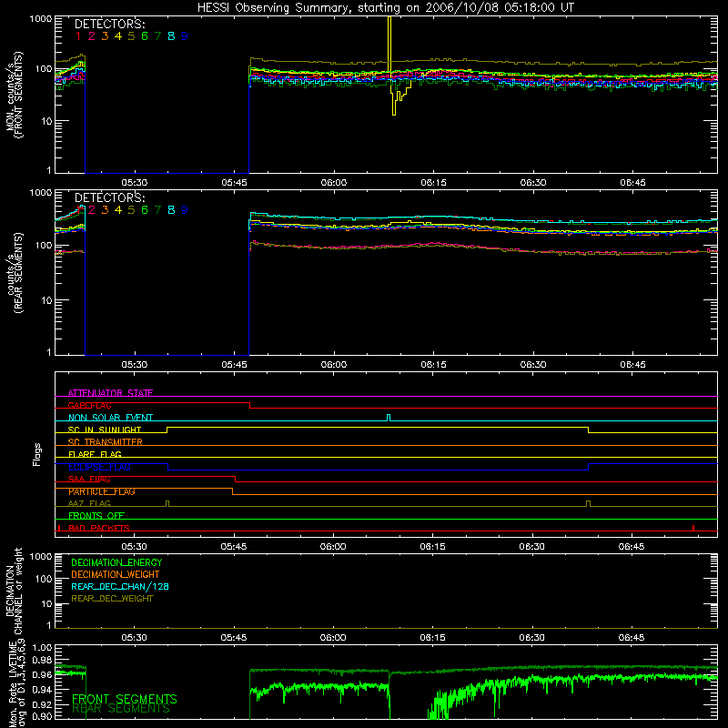
Task: Click the 10 y-axis value on rear segments plot
Action: pyautogui.click(x=46, y=300)
